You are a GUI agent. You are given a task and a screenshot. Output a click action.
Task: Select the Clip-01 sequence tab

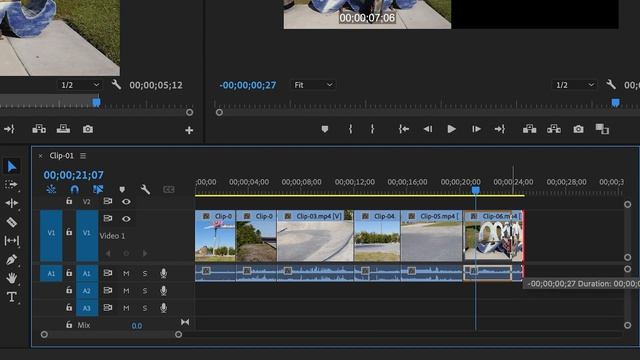pos(61,156)
